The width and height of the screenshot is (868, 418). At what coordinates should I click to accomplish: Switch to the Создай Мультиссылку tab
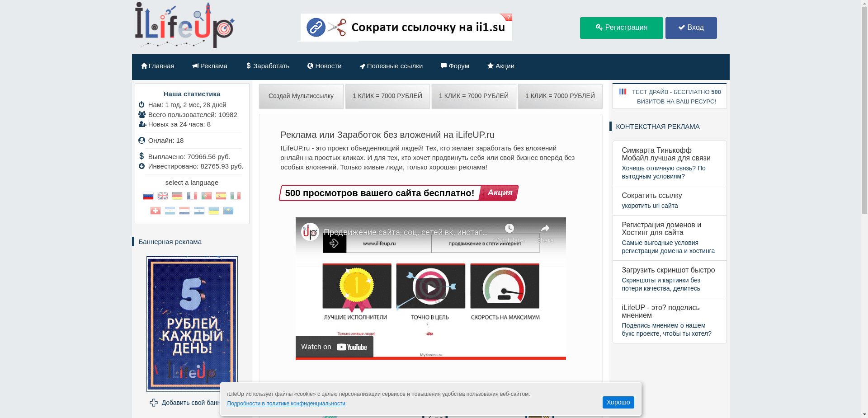tap(301, 96)
